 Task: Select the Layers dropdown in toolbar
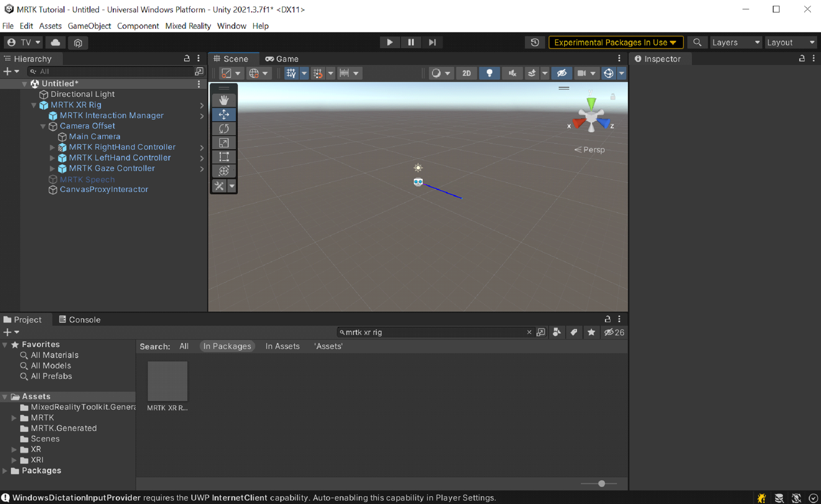(736, 42)
